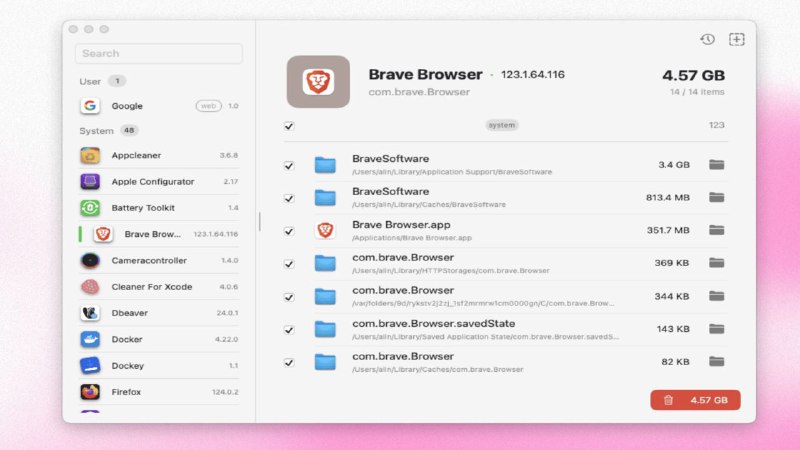Click the large Brave Browser lion icon
Viewport: 800px width, 450px height.
tap(318, 82)
